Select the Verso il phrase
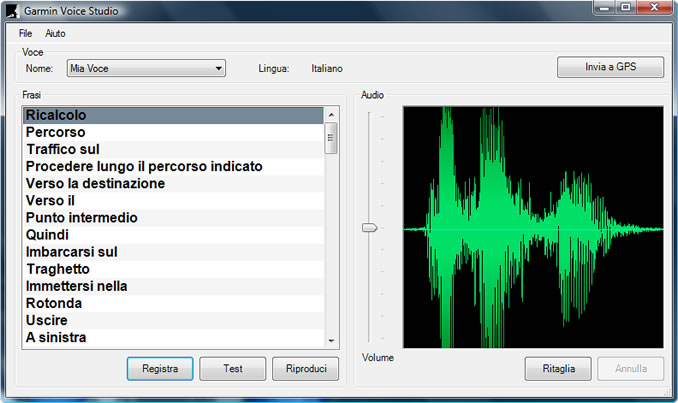678x403 pixels. 173,201
